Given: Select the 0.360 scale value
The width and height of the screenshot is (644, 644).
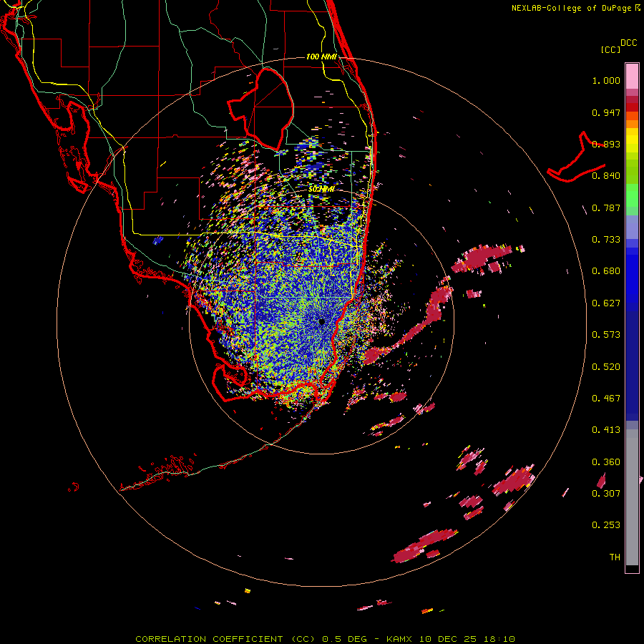Looking at the screenshot, I should tap(606, 462).
